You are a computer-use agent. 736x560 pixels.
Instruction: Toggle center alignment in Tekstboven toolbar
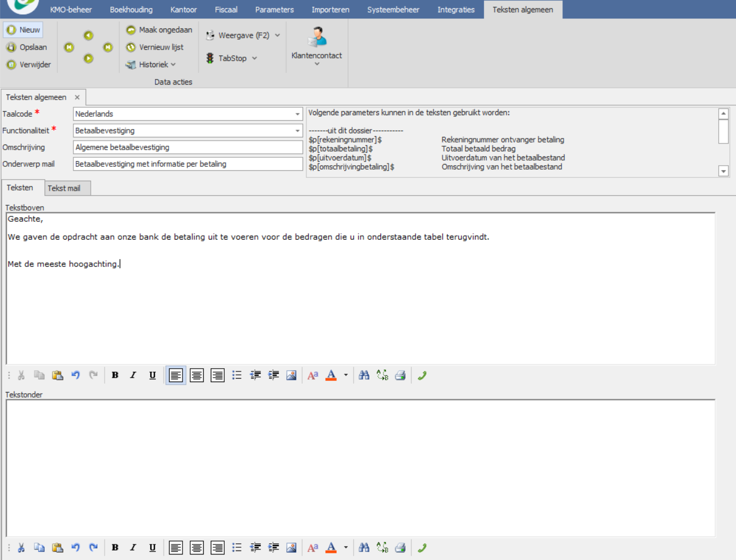pos(196,375)
